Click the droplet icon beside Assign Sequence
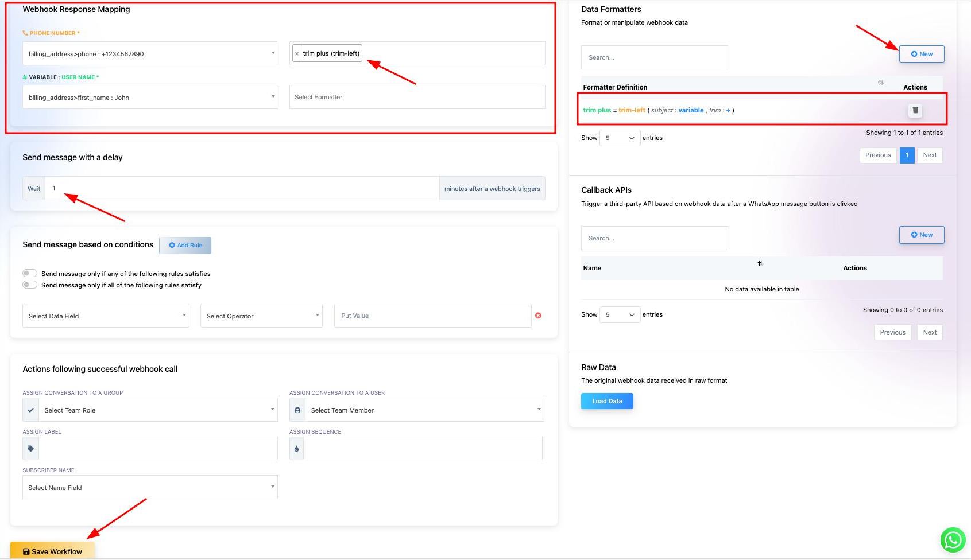This screenshot has height=560, width=971. [297, 449]
